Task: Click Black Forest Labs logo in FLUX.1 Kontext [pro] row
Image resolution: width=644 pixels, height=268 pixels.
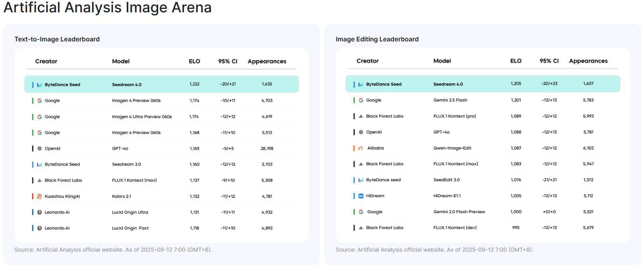Action: [361, 116]
